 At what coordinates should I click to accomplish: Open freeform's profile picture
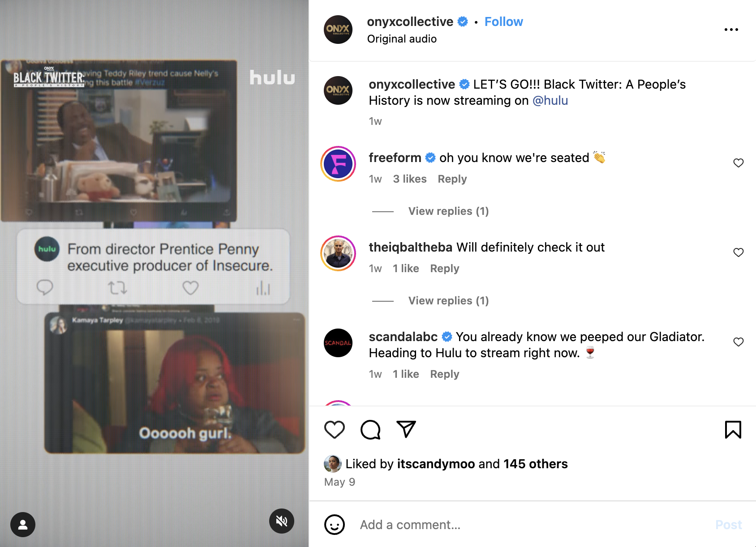pyautogui.click(x=338, y=164)
